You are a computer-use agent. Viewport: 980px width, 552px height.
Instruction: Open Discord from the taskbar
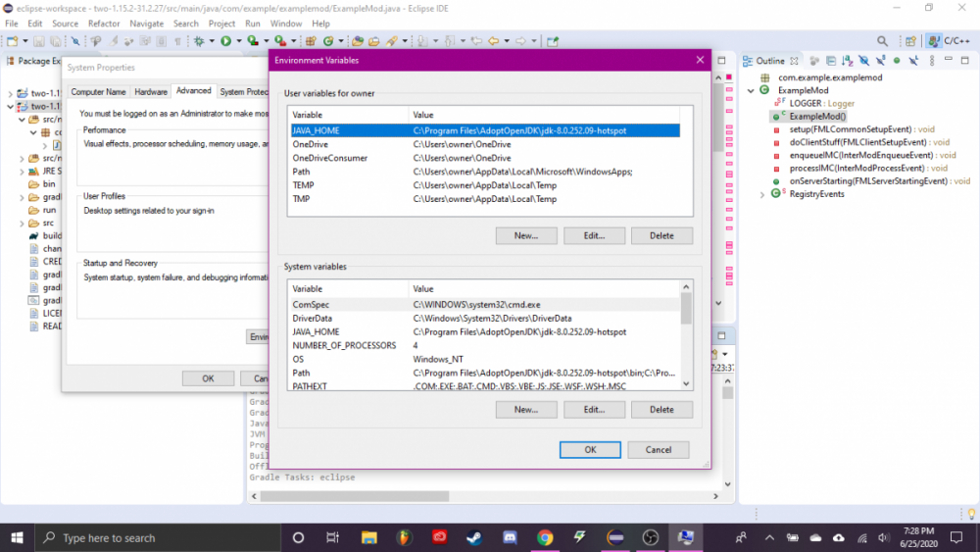510,537
